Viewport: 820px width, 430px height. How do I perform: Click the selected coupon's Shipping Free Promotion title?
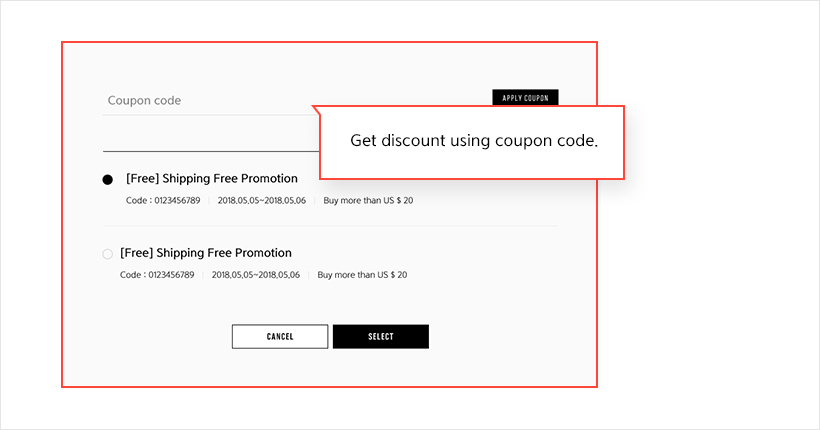click(212, 178)
